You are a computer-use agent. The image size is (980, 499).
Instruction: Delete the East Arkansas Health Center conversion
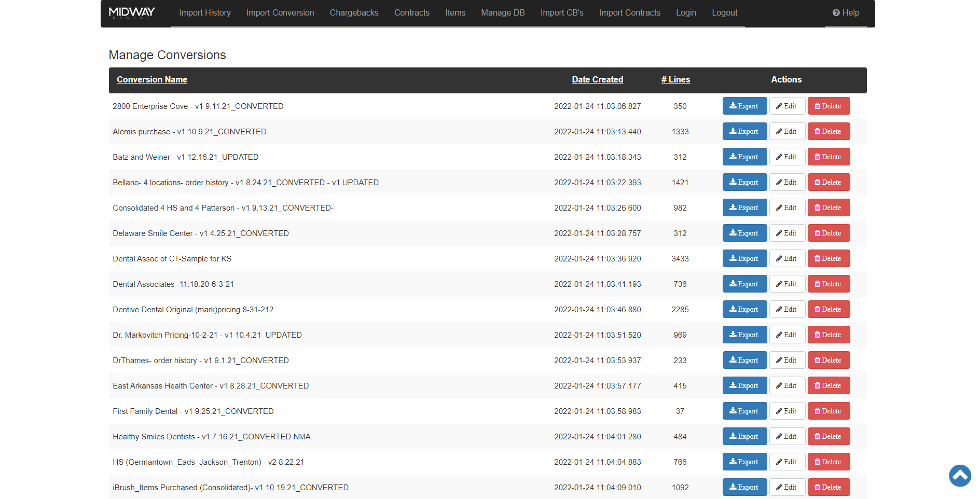828,385
